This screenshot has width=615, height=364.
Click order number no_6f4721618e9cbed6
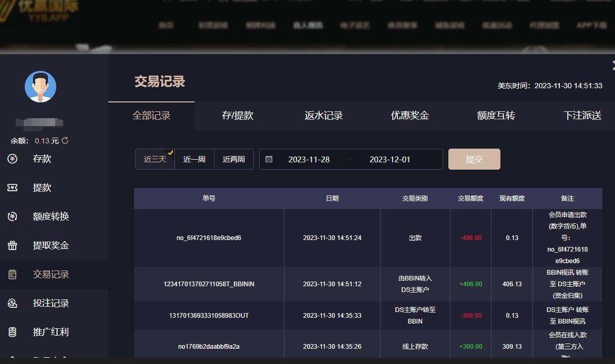click(x=209, y=238)
